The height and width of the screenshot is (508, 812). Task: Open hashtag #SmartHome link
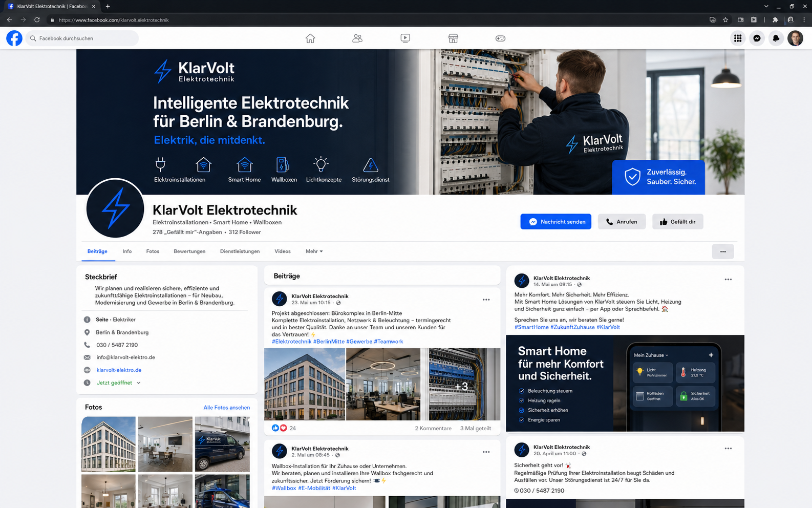(531, 327)
